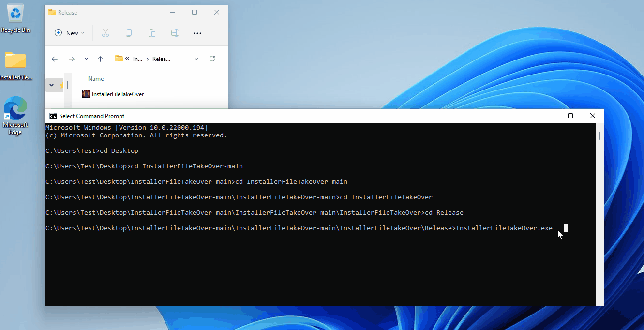Click the Release window title folder icon
This screenshot has height=330, width=644.
pos(52,12)
